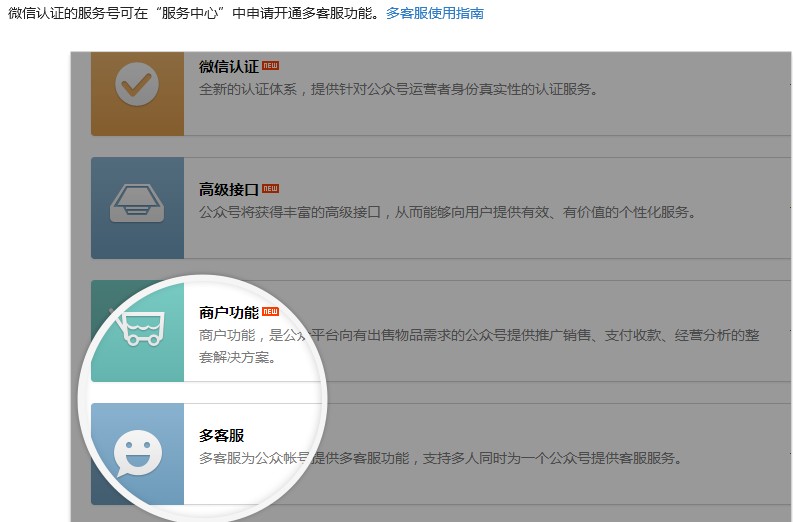Open the 多客服使用指南 link

(435, 14)
